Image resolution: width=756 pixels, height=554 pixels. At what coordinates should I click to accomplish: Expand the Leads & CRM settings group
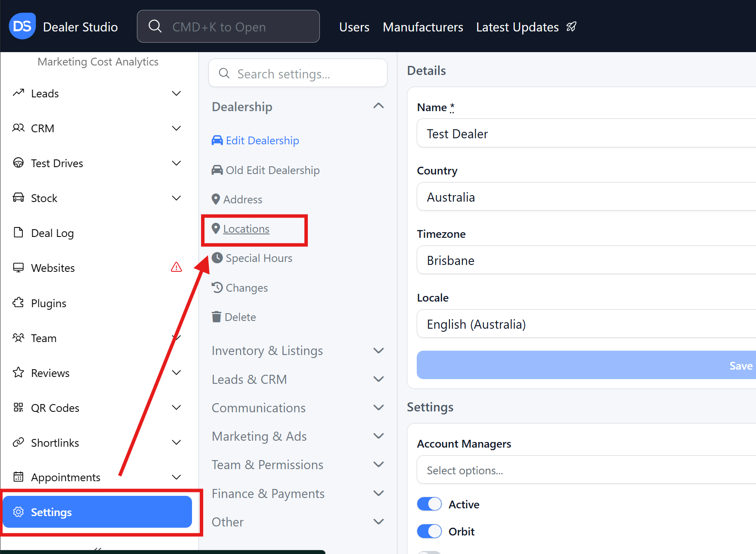(x=379, y=379)
